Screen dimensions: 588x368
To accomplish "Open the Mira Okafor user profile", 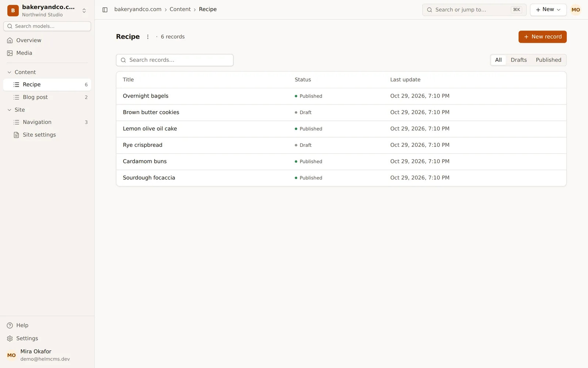I will [47, 355].
